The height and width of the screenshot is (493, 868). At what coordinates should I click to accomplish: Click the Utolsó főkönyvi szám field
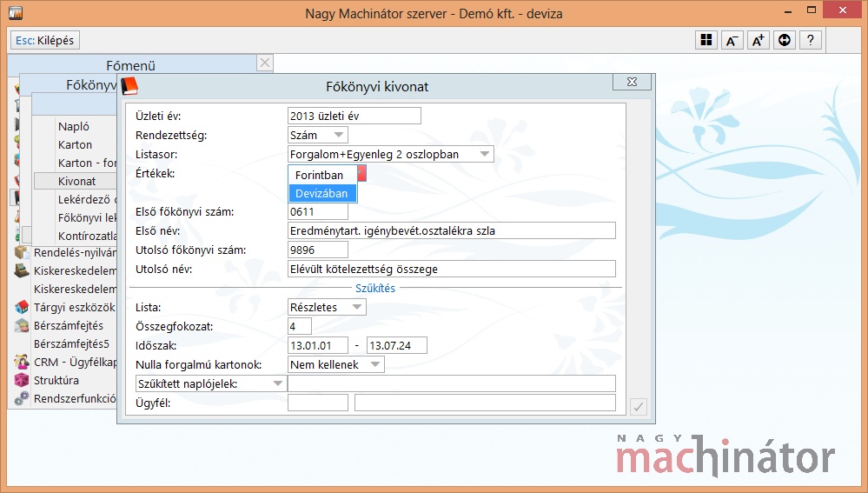click(318, 250)
